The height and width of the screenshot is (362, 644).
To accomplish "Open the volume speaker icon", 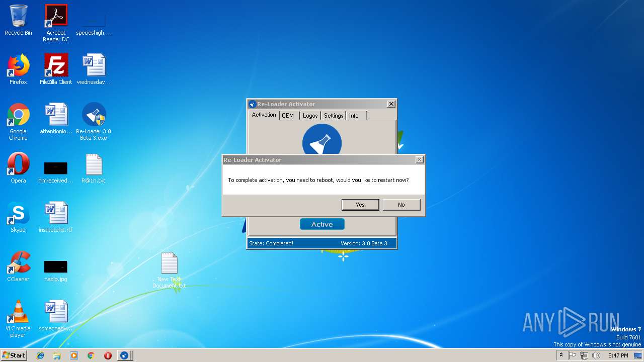I will tap(596, 355).
